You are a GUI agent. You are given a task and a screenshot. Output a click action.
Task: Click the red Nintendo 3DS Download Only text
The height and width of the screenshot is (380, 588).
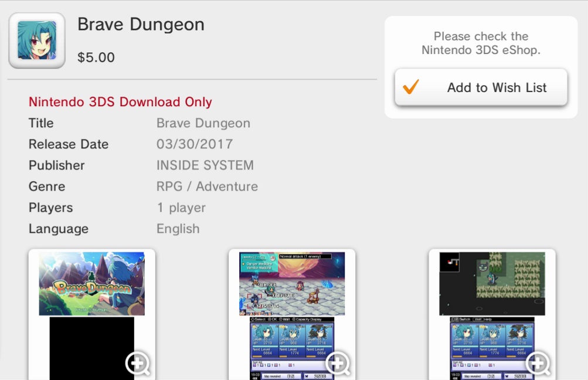pyautogui.click(x=120, y=102)
